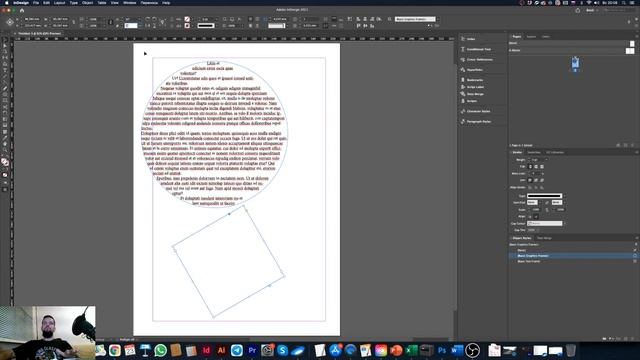Click the fill and stroke swatch in the toolbox
Image resolution: width=640 pixels, height=360 pixels.
point(5,162)
